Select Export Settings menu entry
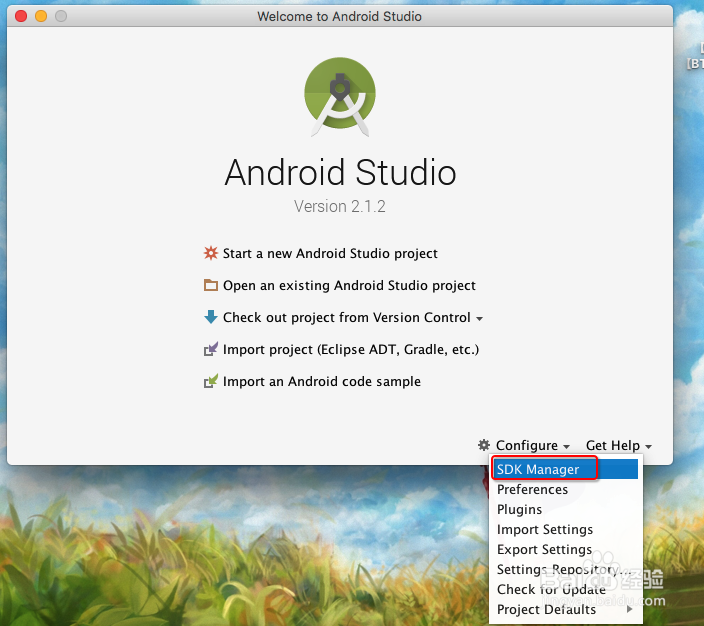This screenshot has width=704, height=626. [566, 549]
